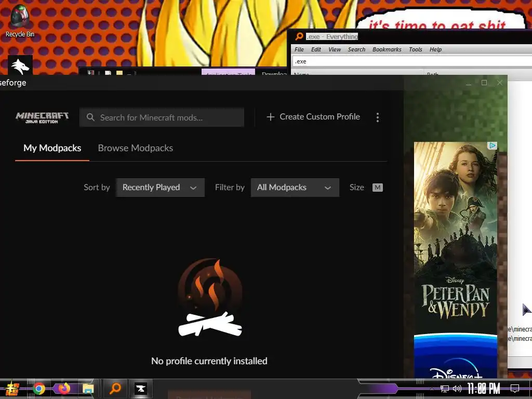This screenshot has width=532, height=399.
Task: Open the notification center icon
Action: [x=515, y=389]
